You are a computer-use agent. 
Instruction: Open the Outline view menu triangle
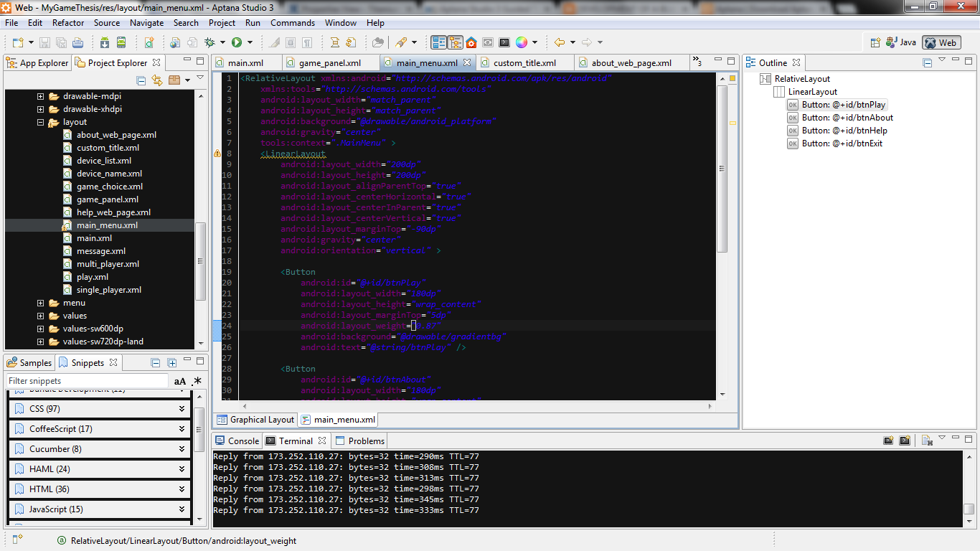[943, 61]
